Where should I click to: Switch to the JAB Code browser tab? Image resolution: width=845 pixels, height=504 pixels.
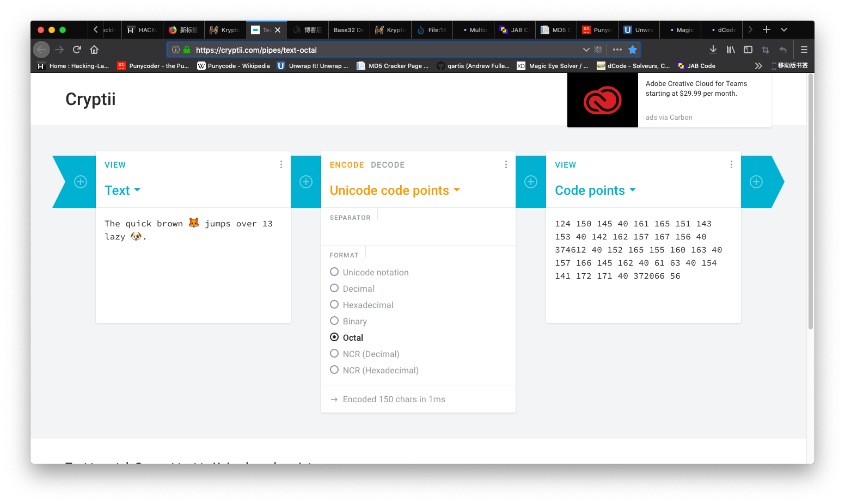point(514,30)
